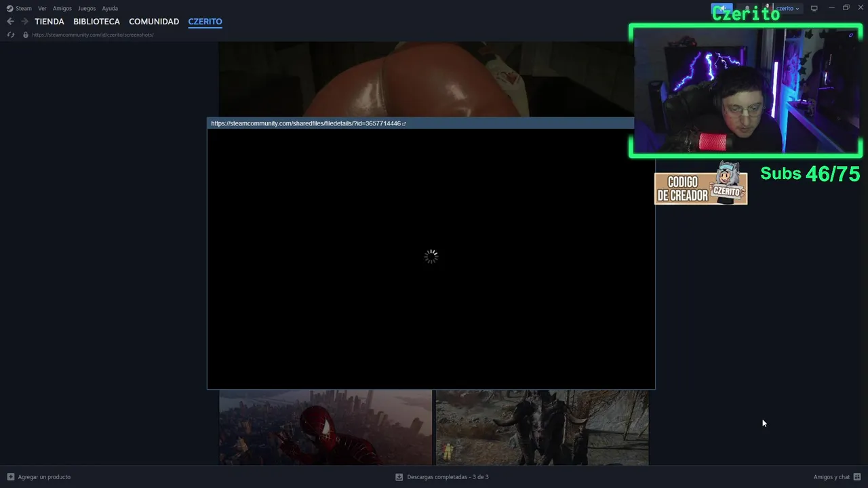Switch to the TIENDA tab
The image size is (868, 488).
(x=50, y=22)
